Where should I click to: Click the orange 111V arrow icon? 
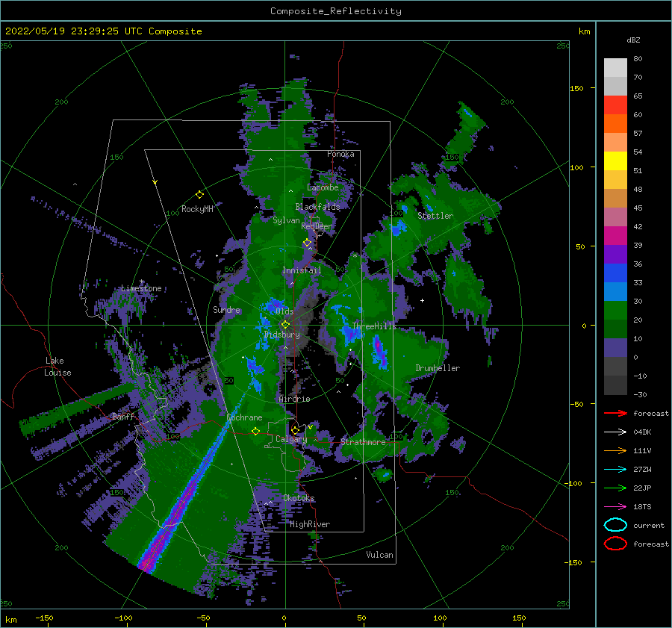tap(615, 450)
